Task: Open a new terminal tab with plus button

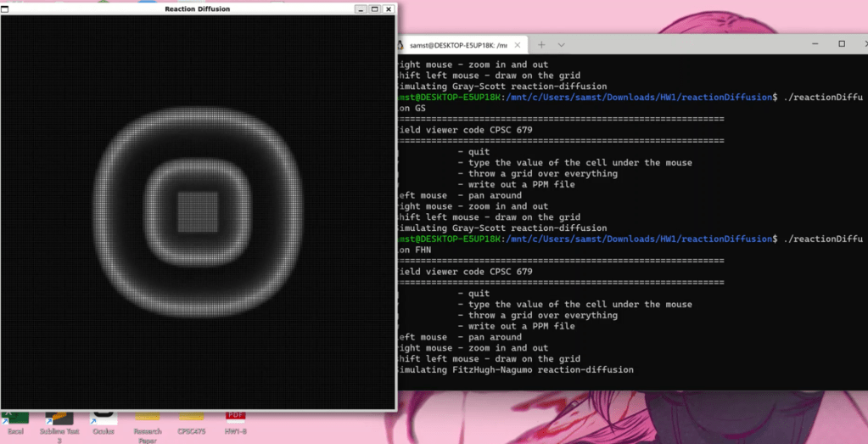Action: (x=540, y=44)
